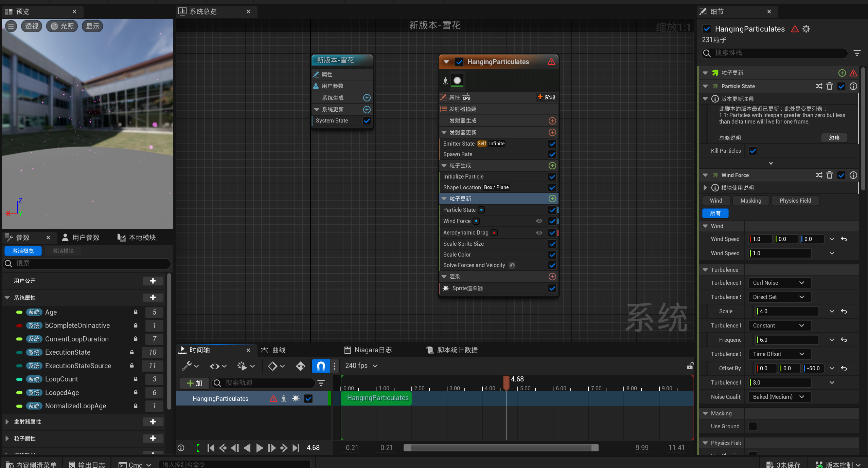Delete the Wind Force module via trash icon
Viewport: 868px width, 468px height.
tap(830, 175)
